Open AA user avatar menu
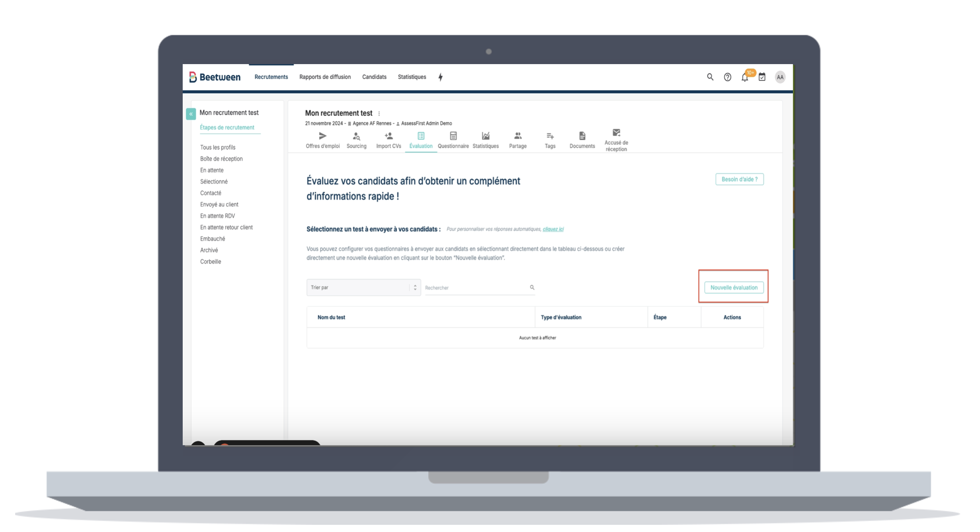The width and height of the screenshot is (980, 532). click(x=780, y=77)
